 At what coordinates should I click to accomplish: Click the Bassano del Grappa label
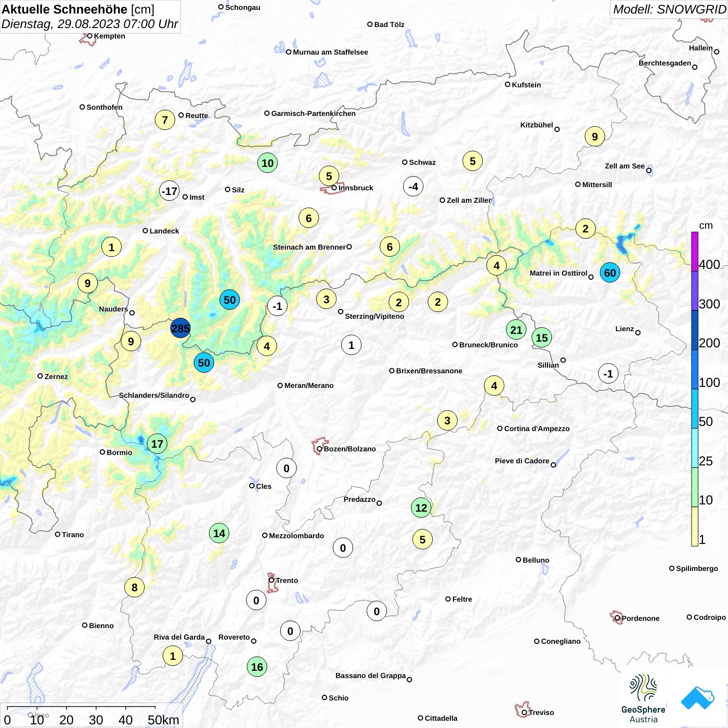point(371,675)
